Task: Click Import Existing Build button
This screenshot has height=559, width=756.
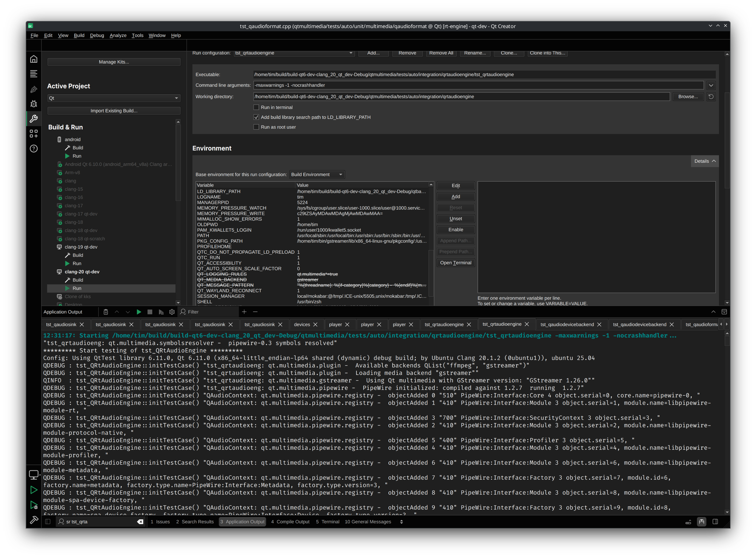Action: (x=114, y=111)
